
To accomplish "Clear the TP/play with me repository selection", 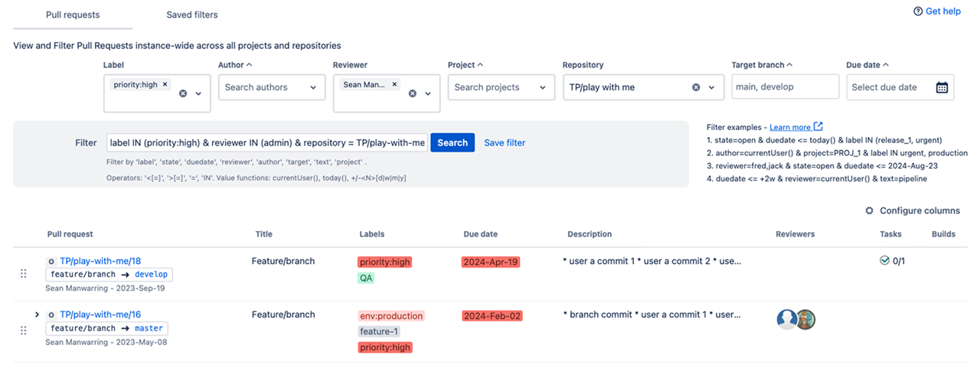I will click(696, 87).
